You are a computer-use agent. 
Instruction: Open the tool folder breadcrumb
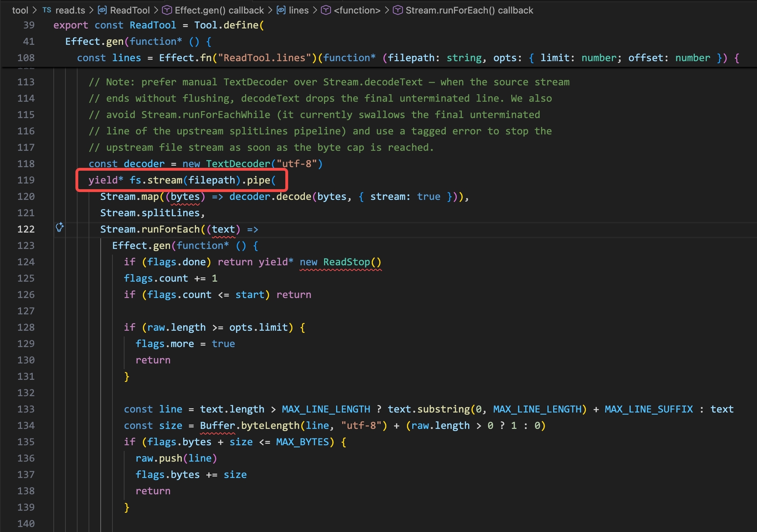(20, 10)
